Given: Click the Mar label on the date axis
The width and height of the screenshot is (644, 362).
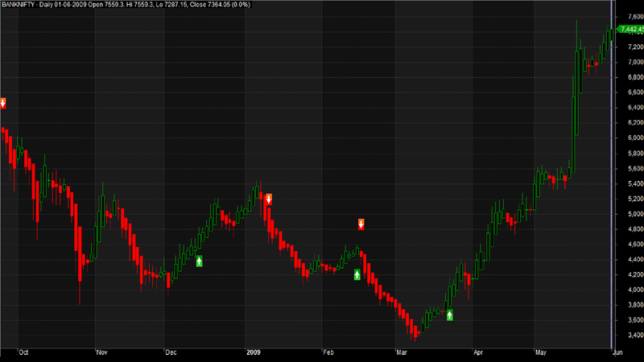Looking at the screenshot, I should (402, 352).
